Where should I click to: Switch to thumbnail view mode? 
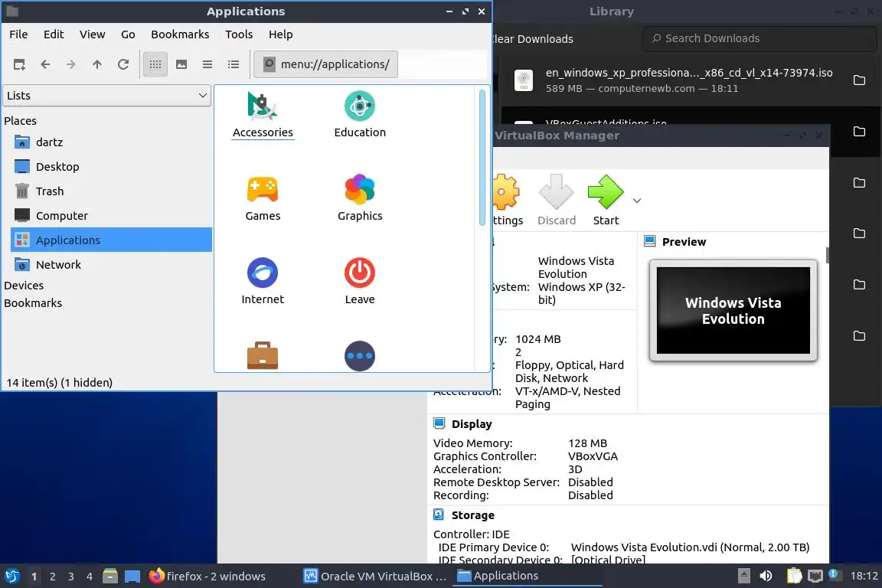[181, 64]
